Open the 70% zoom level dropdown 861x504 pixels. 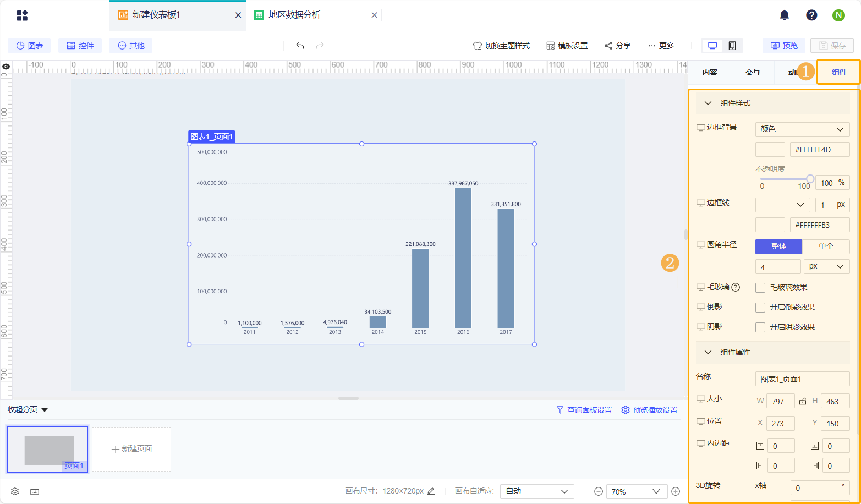click(637, 491)
